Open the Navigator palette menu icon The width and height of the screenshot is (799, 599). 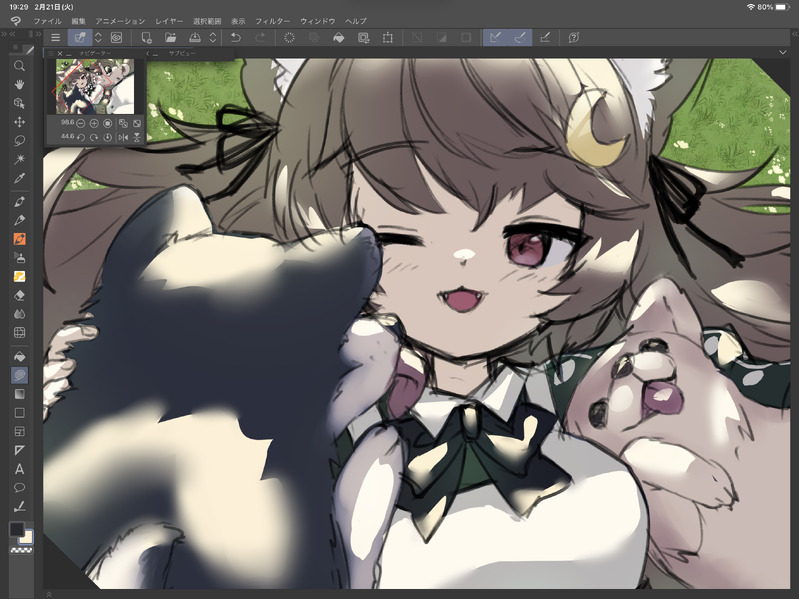click(51, 53)
